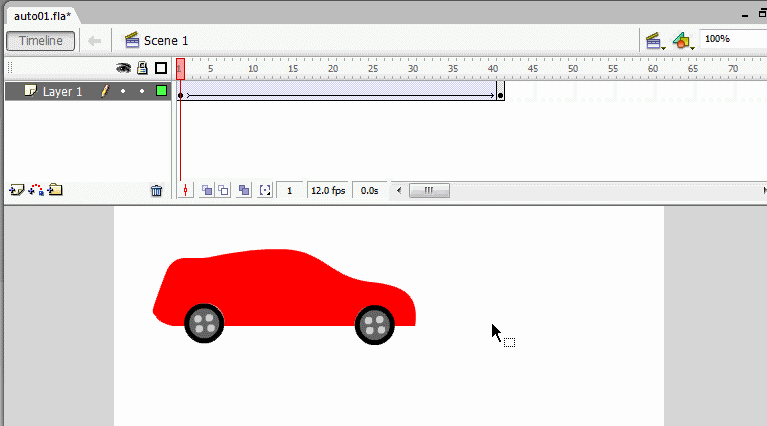
Task: Click the Insert Layer icon
Action: point(17,190)
